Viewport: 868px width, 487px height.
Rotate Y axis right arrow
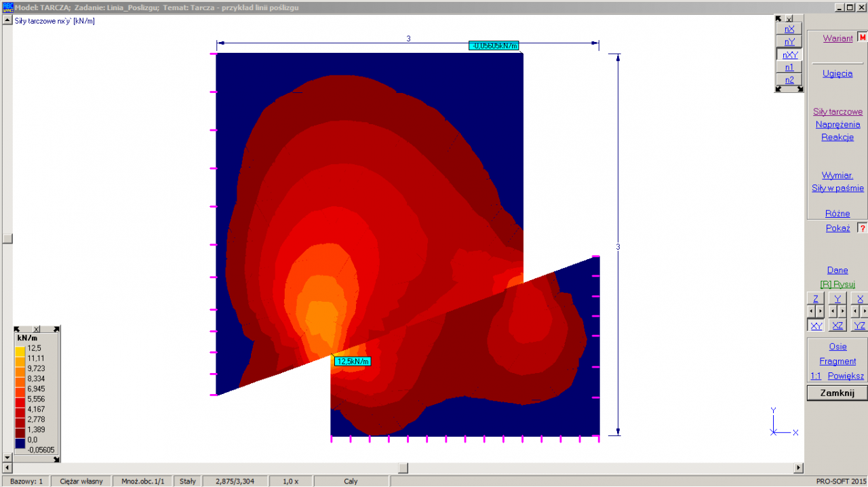click(x=842, y=311)
